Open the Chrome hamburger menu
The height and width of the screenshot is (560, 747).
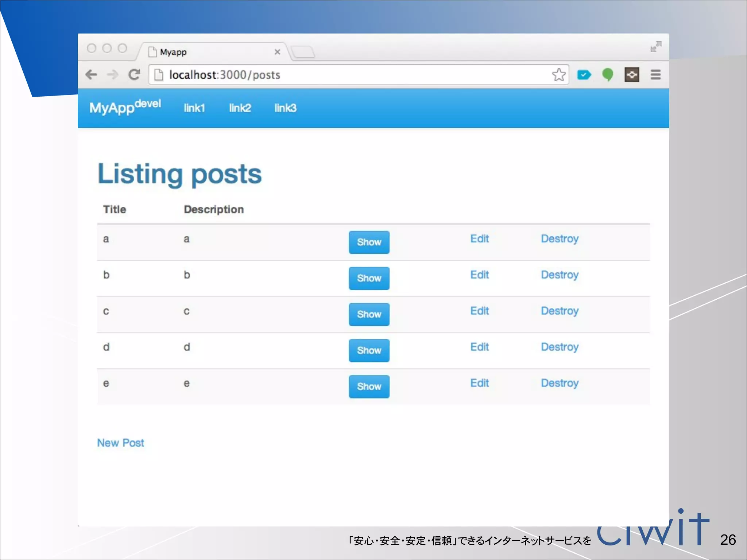655,75
